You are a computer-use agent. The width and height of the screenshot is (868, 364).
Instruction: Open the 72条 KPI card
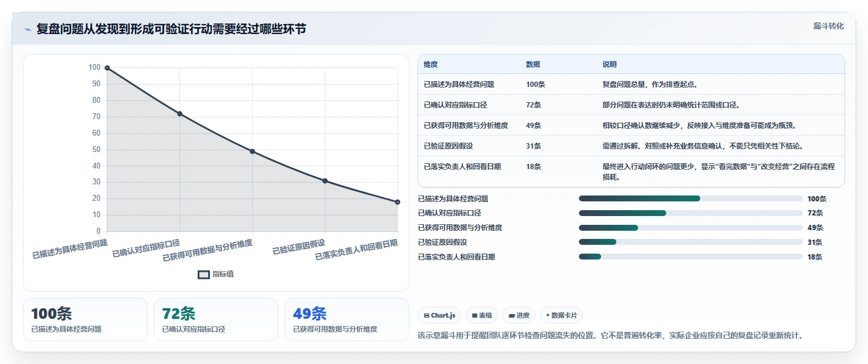(x=216, y=319)
